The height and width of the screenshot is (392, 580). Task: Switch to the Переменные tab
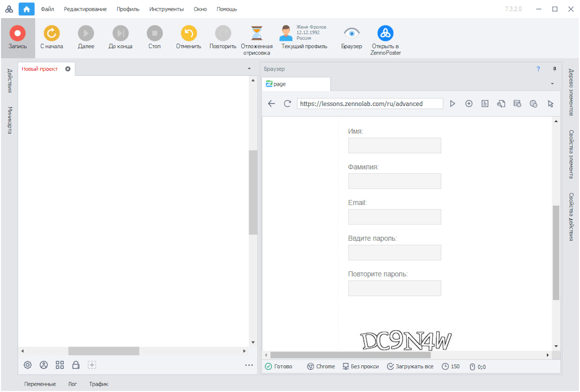pyautogui.click(x=40, y=384)
